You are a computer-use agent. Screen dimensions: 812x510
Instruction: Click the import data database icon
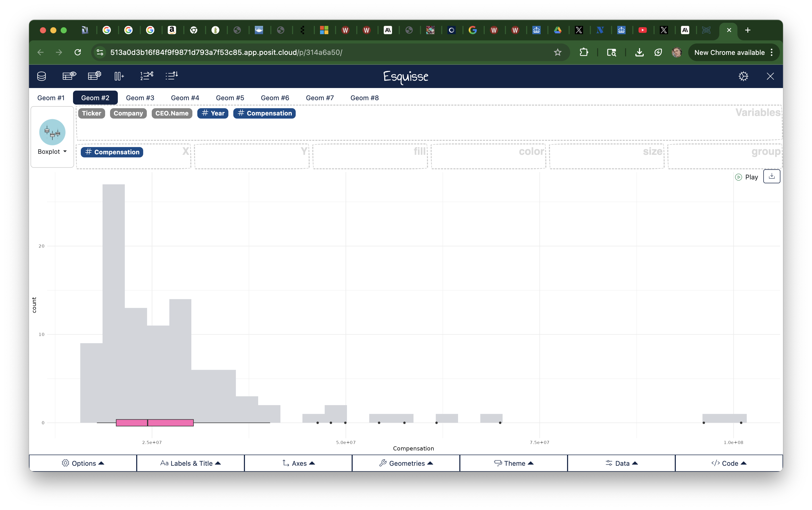click(41, 76)
